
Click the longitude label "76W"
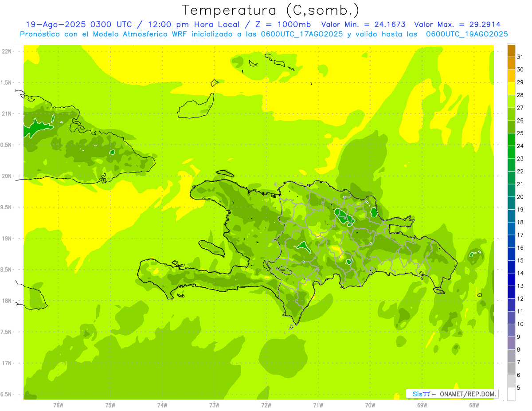click(x=58, y=405)
